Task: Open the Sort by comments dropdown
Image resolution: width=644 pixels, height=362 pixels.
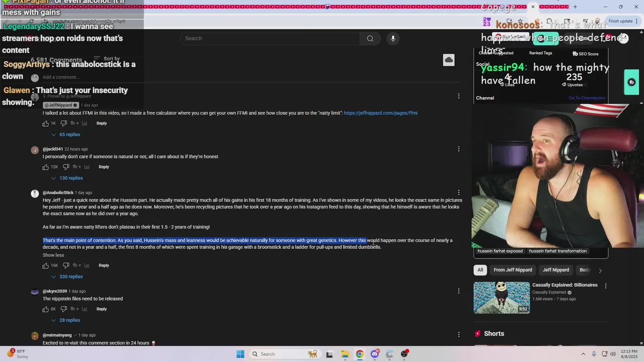Action: (107, 59)
